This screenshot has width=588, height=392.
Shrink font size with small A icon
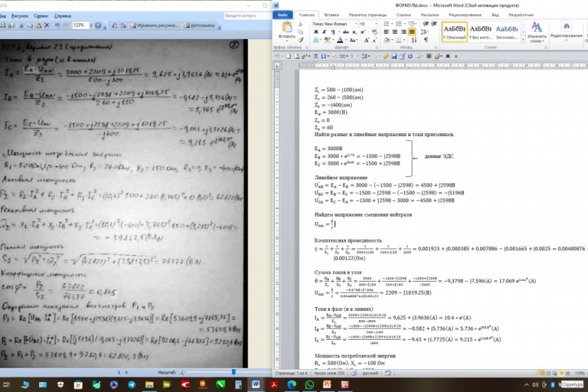tap(374, 40)
